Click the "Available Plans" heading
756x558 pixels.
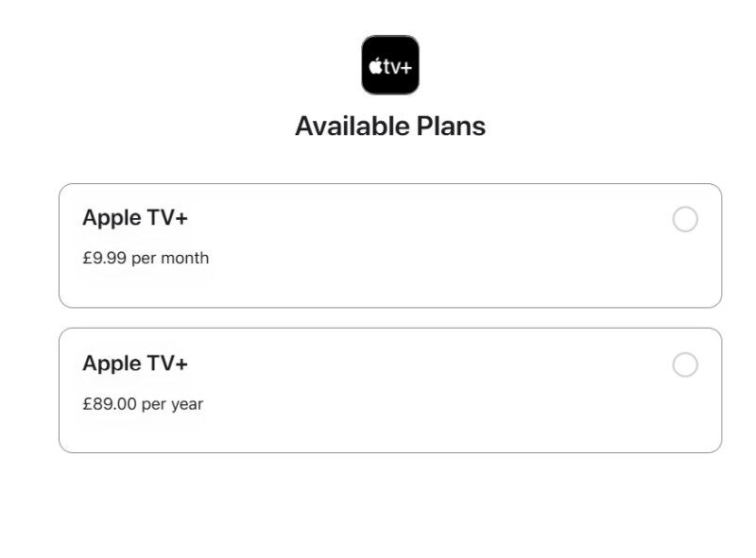click(389, 126)
